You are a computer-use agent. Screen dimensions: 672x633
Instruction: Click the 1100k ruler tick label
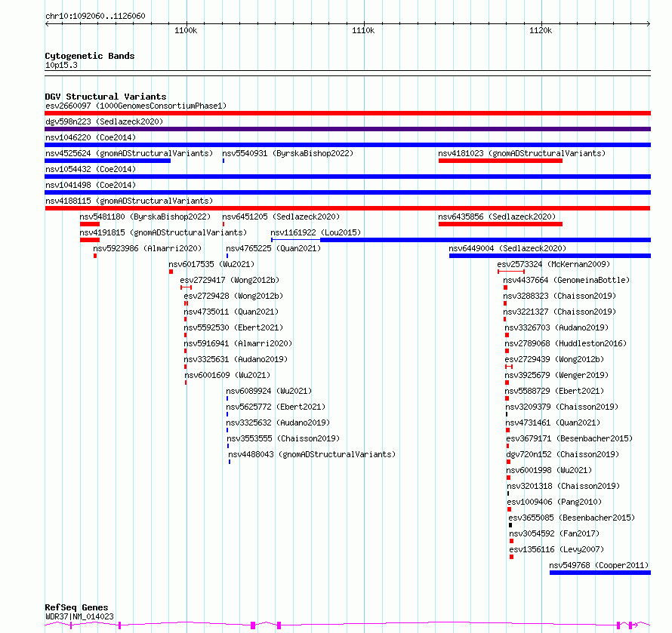186,30
